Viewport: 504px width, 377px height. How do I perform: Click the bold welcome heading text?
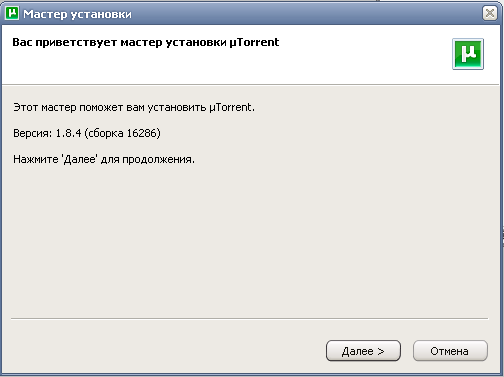tap(146, 43)
